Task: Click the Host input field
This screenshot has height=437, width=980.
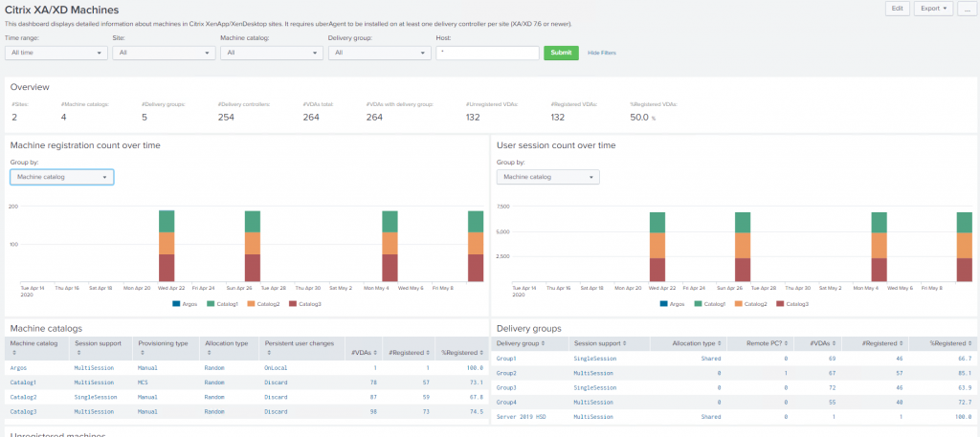Action: coord(487,53)
